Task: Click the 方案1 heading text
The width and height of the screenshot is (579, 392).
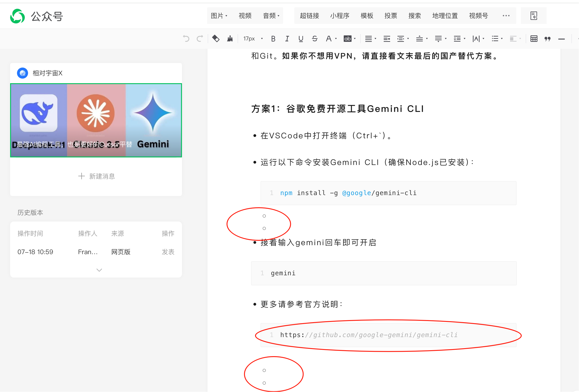Action: pyautogui.click(x=337, y=109)
